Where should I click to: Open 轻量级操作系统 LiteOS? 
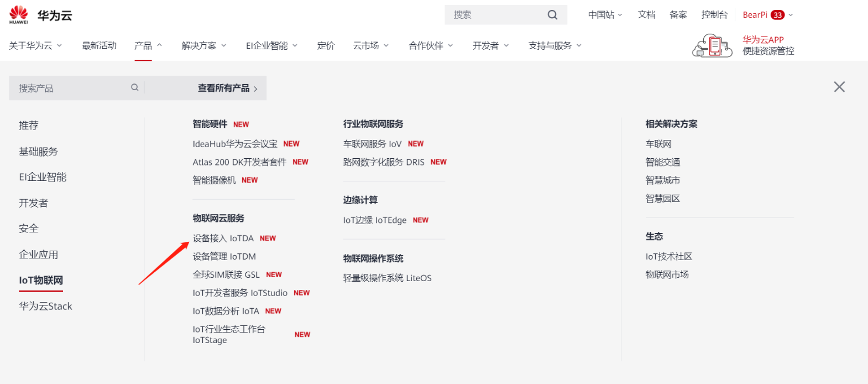click(x=387, y=278)
